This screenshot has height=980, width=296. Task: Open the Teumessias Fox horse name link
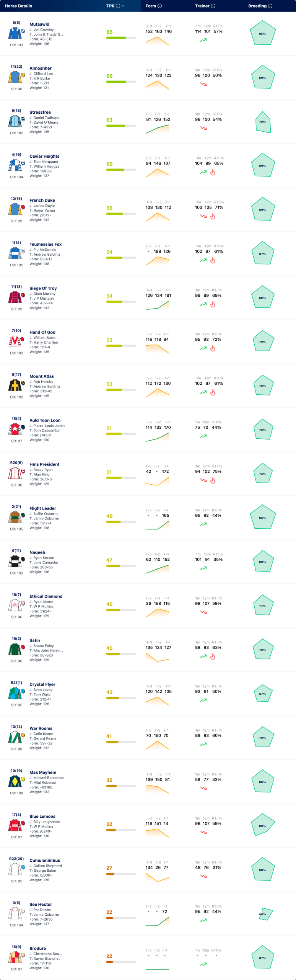[x=46, y=244]
